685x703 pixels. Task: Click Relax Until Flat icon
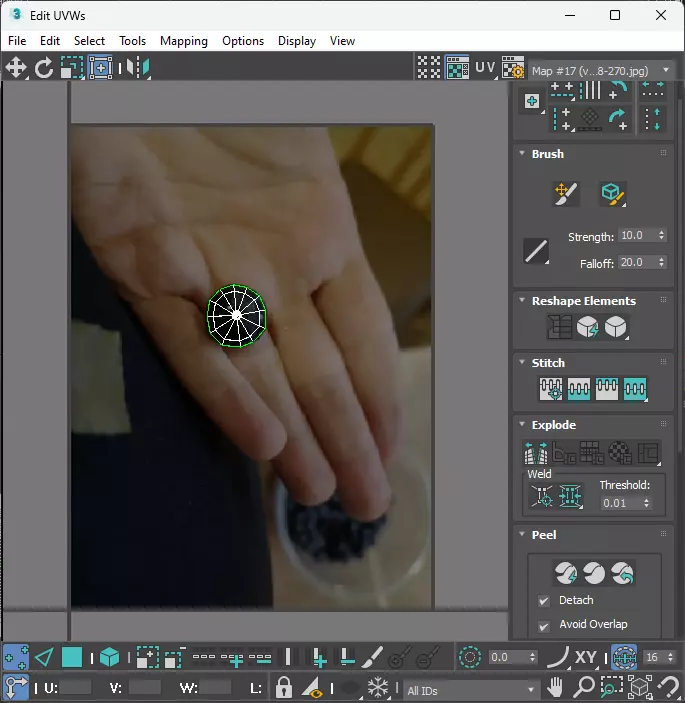[x=587, y=327]
